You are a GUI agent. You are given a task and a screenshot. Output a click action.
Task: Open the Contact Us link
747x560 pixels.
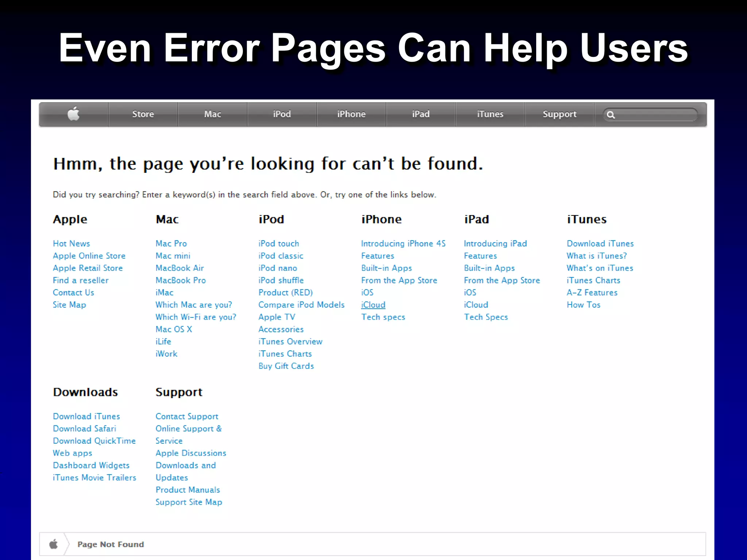coord(73,292)
